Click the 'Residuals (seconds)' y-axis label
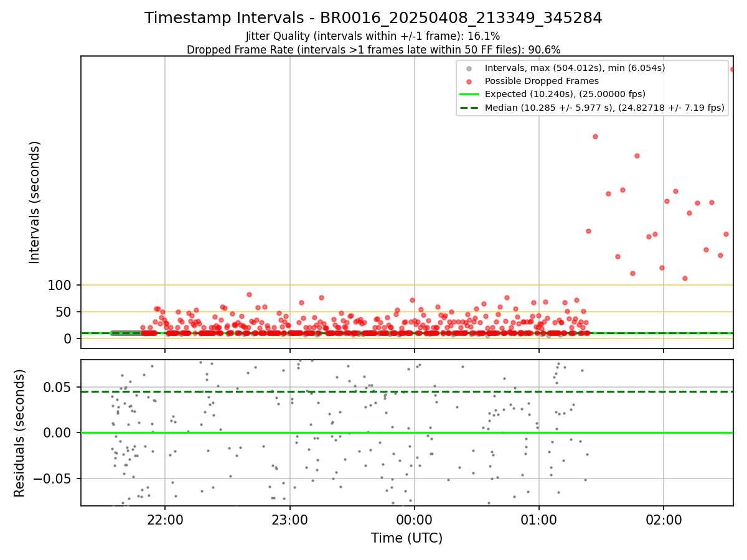Viewport: 747px width, 560px height. coord(20,432)
